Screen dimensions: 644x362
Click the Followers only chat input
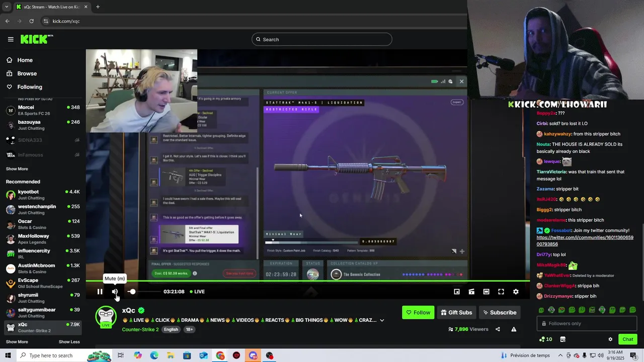coord(587,323)
